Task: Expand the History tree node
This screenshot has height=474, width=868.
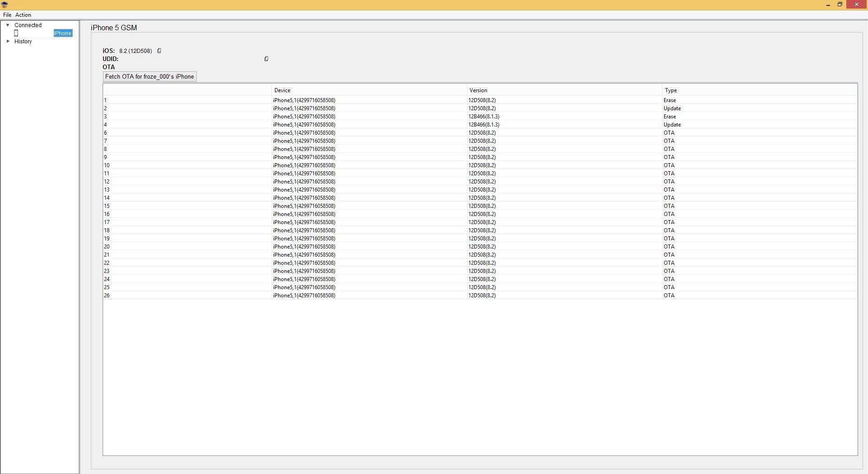Action: tap(8, 42)
